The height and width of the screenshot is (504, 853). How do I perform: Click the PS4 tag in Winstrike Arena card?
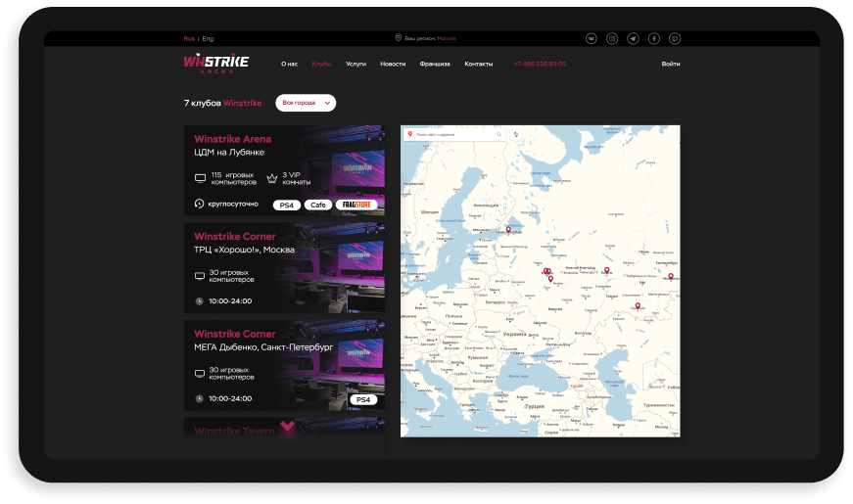(287, 205)
